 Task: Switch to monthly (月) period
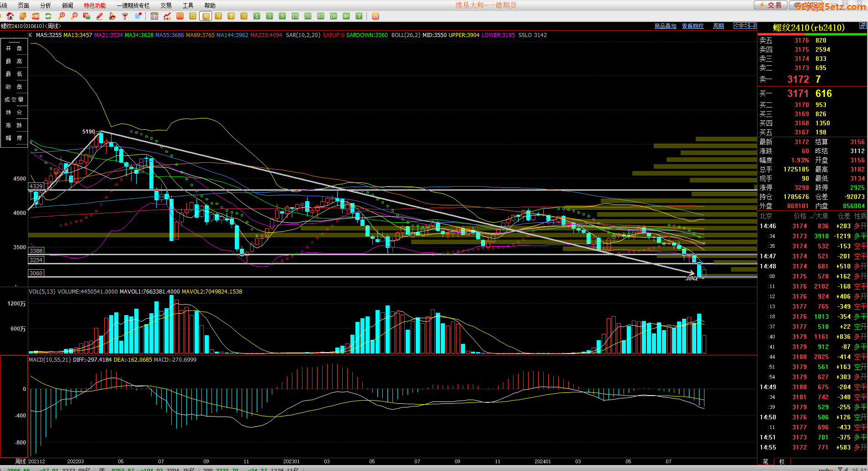(218, 16)
